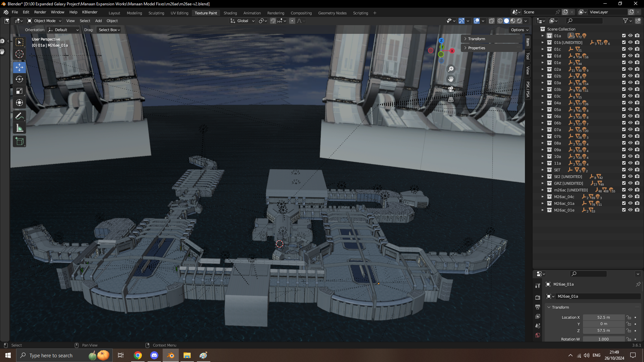Open the Add menu in viewport header
Viewport: 644px width, 362px height.
coord(98,21)
